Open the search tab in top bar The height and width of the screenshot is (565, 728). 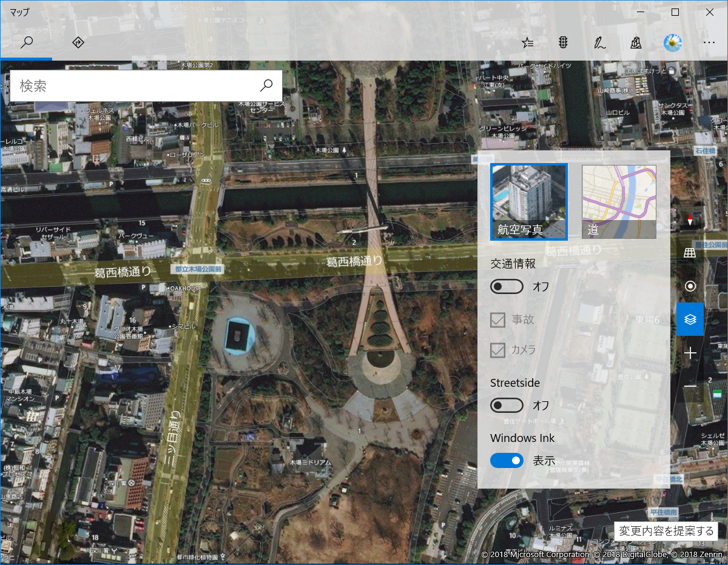[x=26, y=42]
